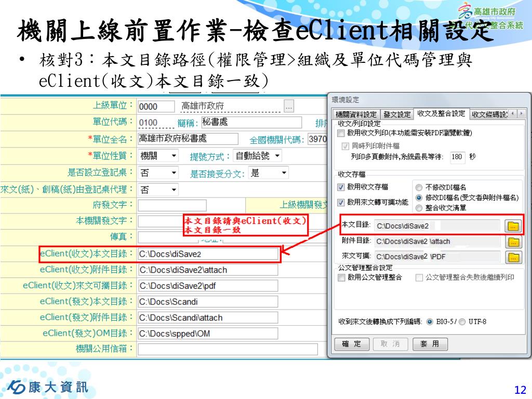Click the 全國機關代碼 field
Viewport: 532px width, 399px height.
tap(317, 139)
